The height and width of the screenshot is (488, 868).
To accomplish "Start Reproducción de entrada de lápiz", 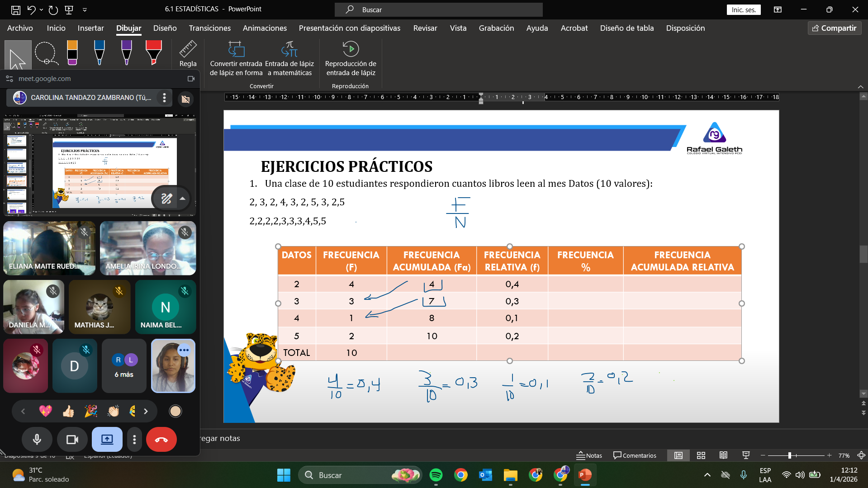I will coord(351,59).
